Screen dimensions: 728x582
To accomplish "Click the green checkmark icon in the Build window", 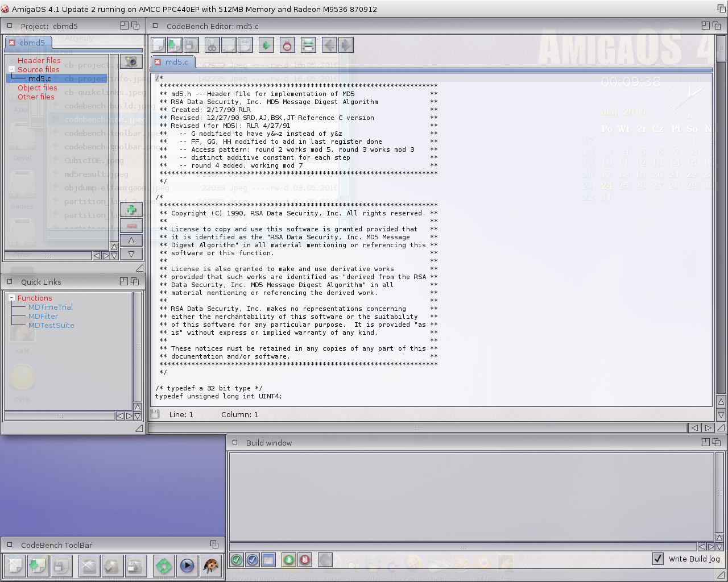I will coord(237,560).
